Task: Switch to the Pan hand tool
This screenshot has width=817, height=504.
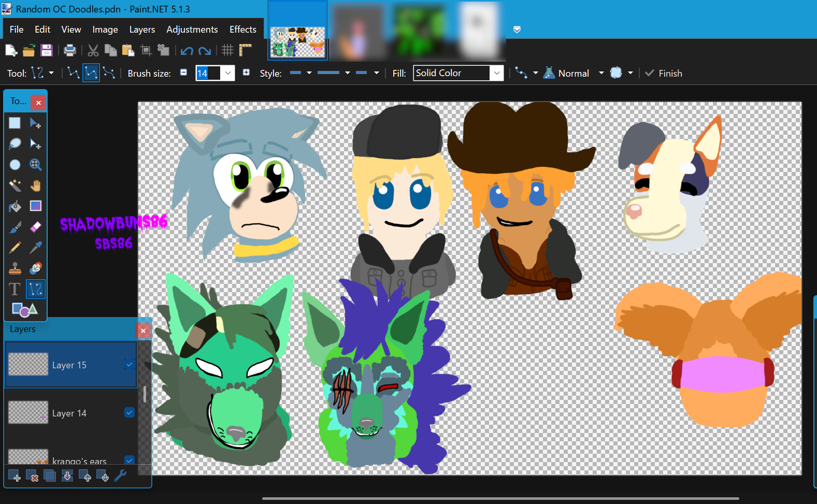Action: (x=35, y=185)
